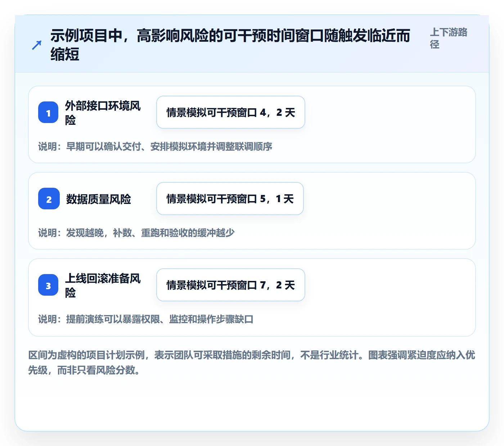Click the 情景模拟可干预窗口 7，2 天 pill
The height and width of the screenshot is (446, 504).
coord(231,285)
